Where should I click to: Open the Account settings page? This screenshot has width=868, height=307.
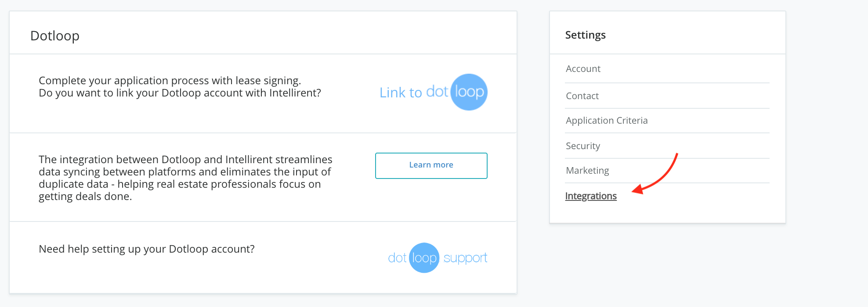583,69
